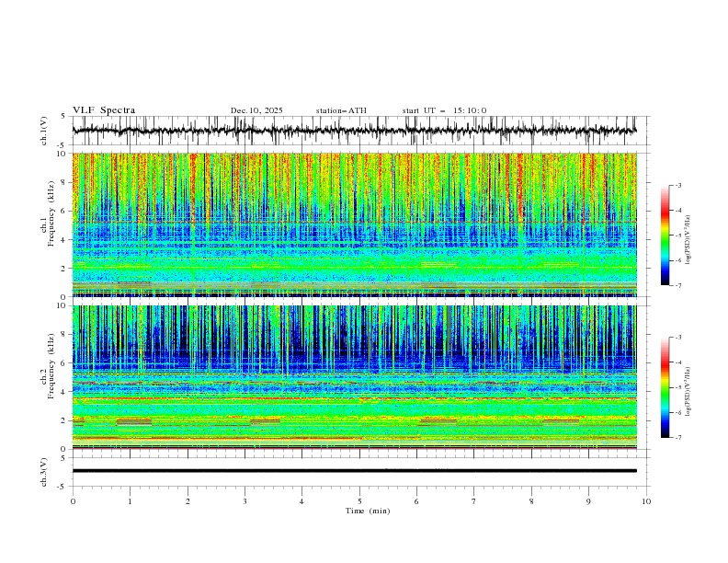Screen dimensions: 728x563
Task: Click the ch.2 spectrogram panel
Action: [x=354, y=377]
